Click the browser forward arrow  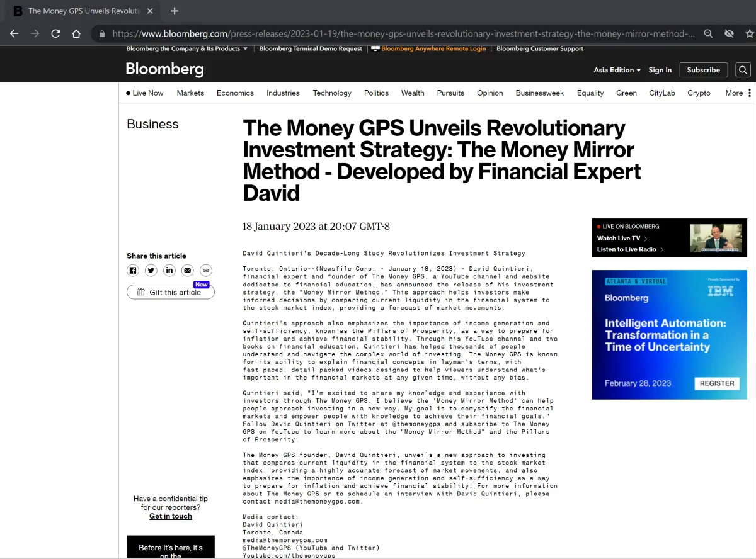coord(35,33)
